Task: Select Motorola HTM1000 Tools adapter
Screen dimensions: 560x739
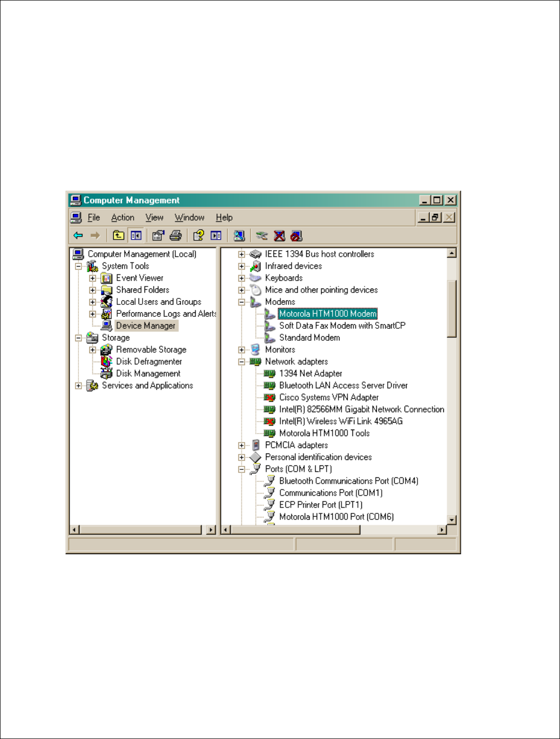Action: point(324,433)
